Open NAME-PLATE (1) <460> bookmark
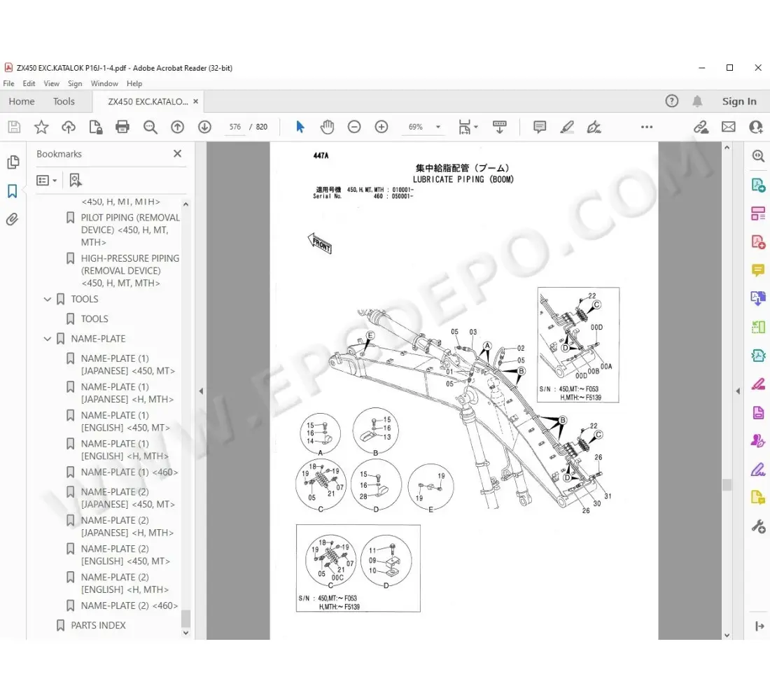 point(129,472)
